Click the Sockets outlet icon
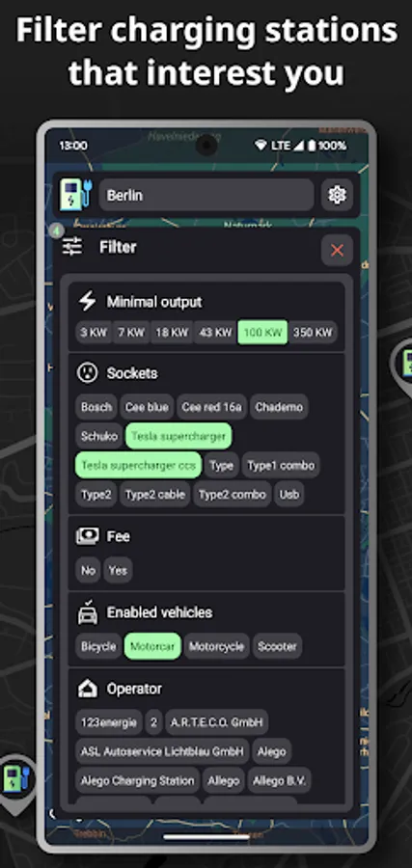 (x=88, y=372)
